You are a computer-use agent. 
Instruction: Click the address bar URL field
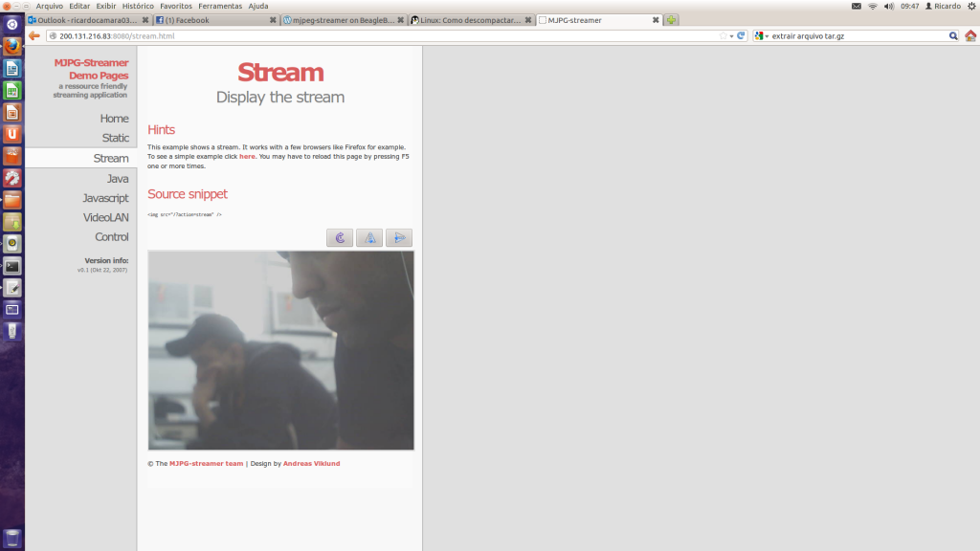click(x=383, y=35)
